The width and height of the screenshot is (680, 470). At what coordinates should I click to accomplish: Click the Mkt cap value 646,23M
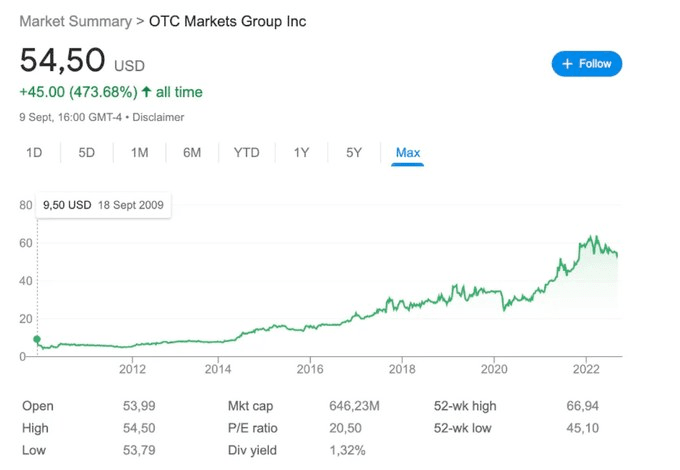click(354, 406)
